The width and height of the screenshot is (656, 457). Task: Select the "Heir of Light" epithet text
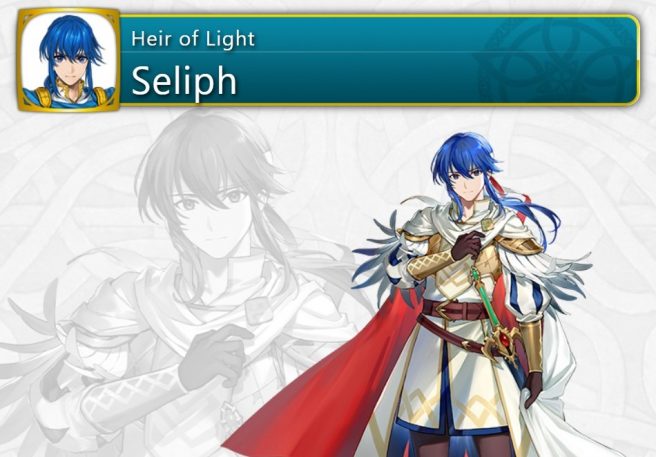click(x=193, y=39)
